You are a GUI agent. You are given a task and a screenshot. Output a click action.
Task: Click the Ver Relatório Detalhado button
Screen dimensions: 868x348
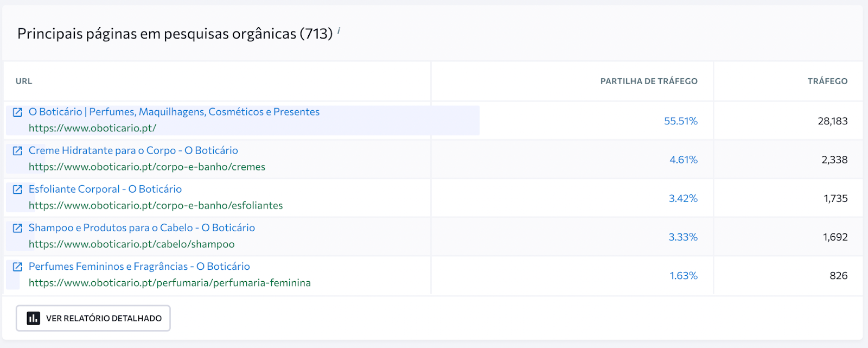pyautogui.click(x=93, y=318)
